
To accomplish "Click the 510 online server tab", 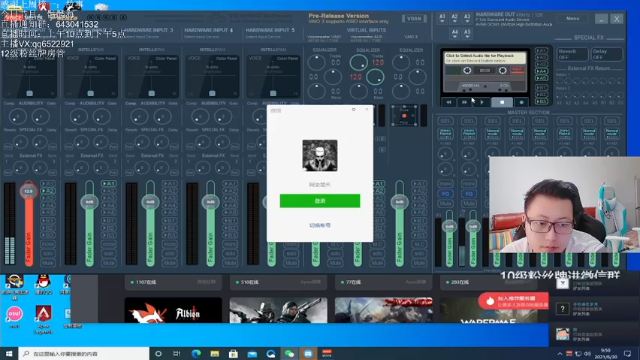I will point(278,282).
